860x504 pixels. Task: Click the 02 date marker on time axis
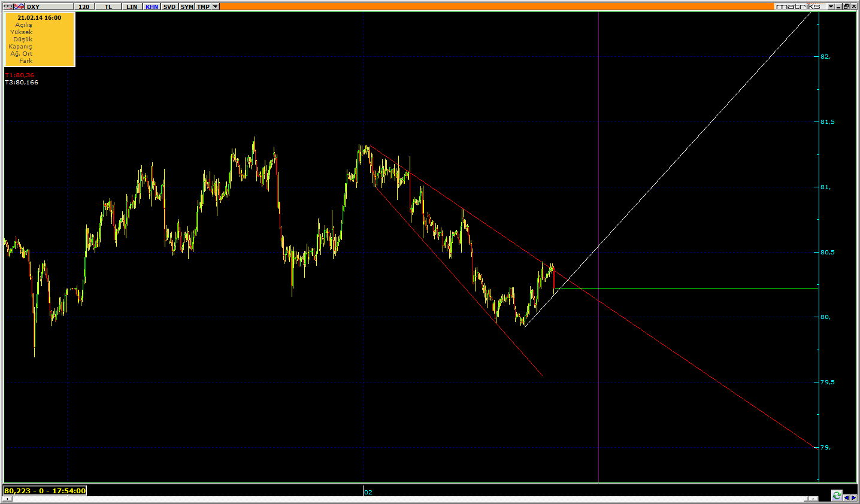pyautogui.click(x=368, y=493)
